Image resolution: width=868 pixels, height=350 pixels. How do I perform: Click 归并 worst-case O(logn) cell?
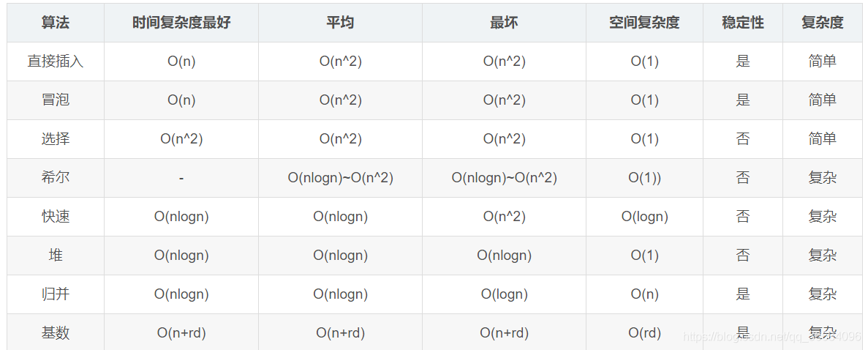click(504, 294)
